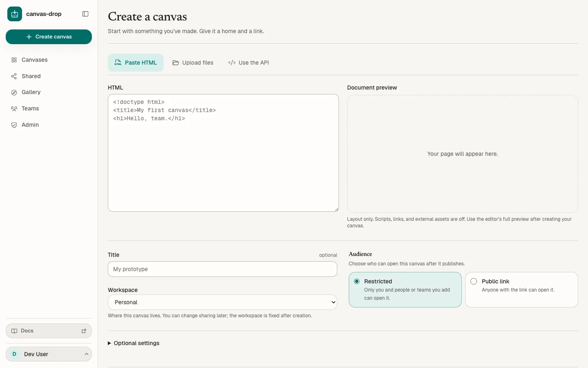This screenshot has width=588, height=368.
Task: Click the Canvases grid icon
Action: click(14, 60)
